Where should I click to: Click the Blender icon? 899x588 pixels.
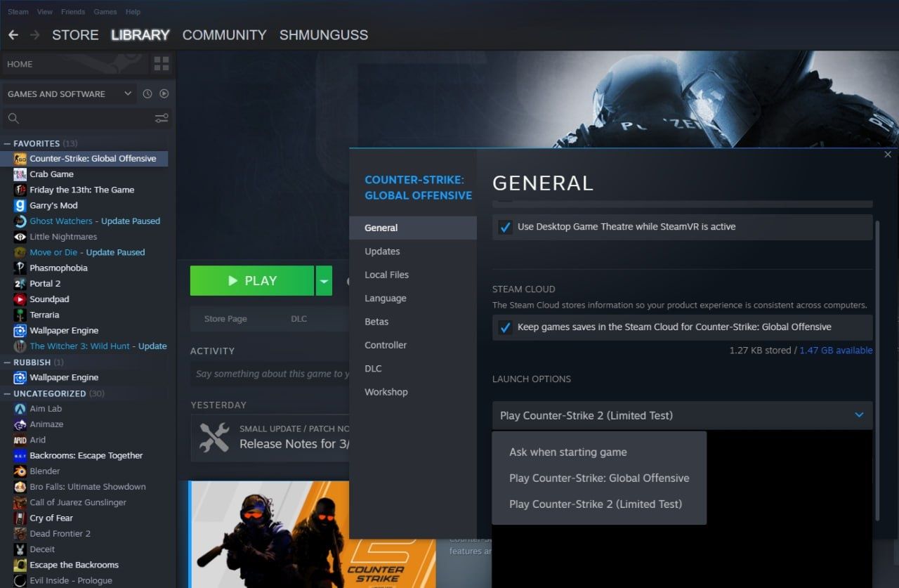click(20, 471)
